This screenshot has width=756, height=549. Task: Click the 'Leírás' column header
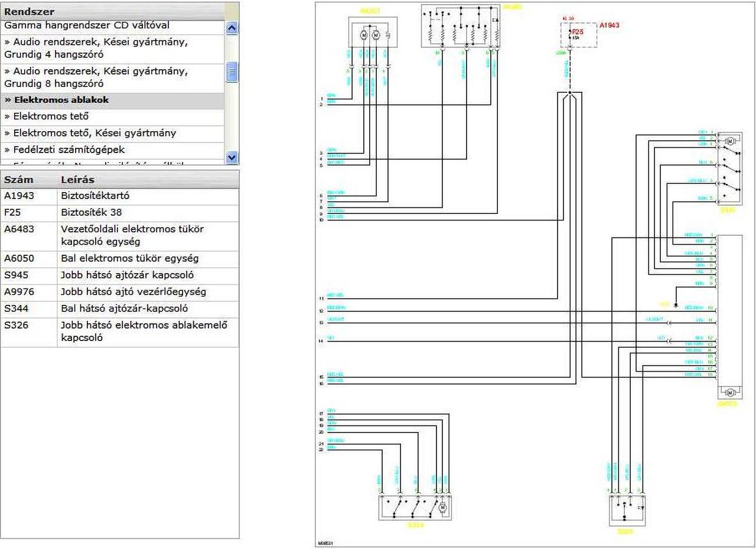(148, 180)
